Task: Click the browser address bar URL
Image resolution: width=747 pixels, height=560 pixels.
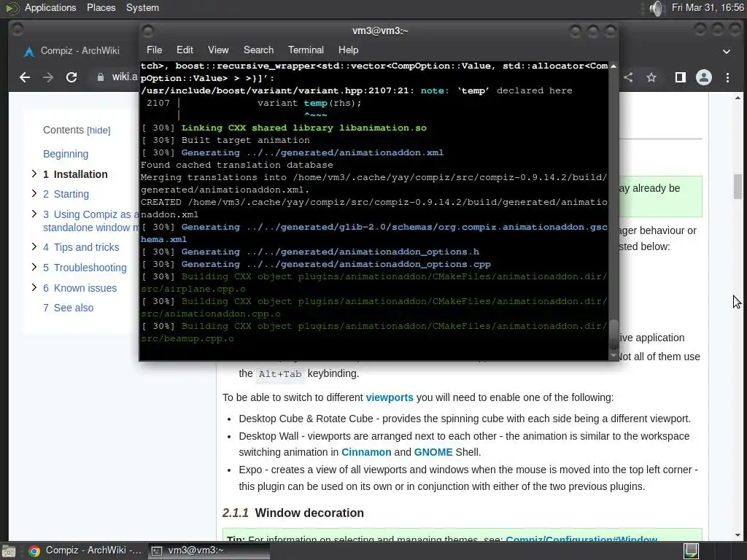Action: [x=125, y=77]
